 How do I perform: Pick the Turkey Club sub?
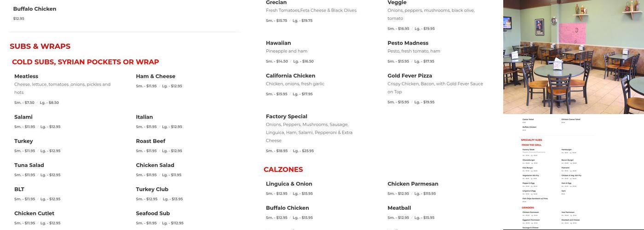[x=152, y=190]
